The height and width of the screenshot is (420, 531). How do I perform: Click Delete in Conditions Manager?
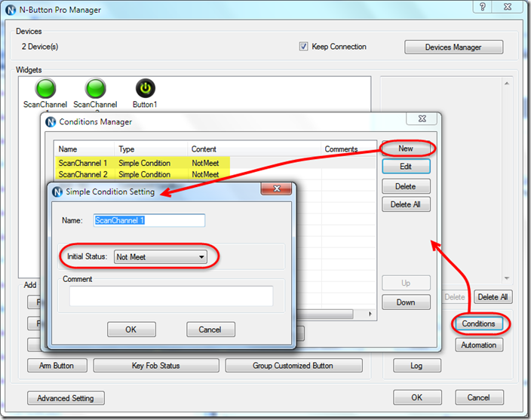pyautogui.click(x=406, y=186)
